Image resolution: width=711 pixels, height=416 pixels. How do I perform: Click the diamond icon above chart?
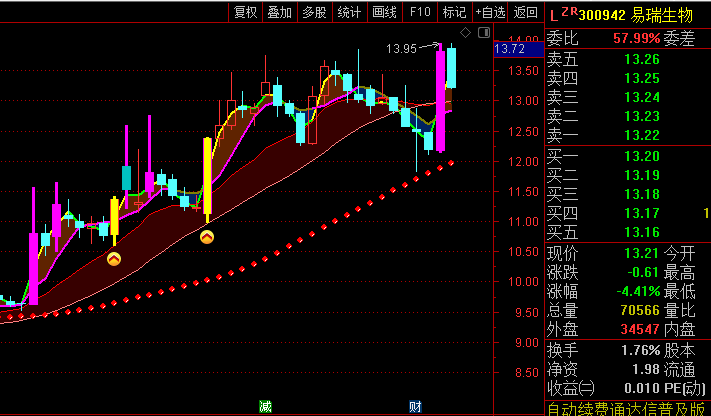pos(465,33)
